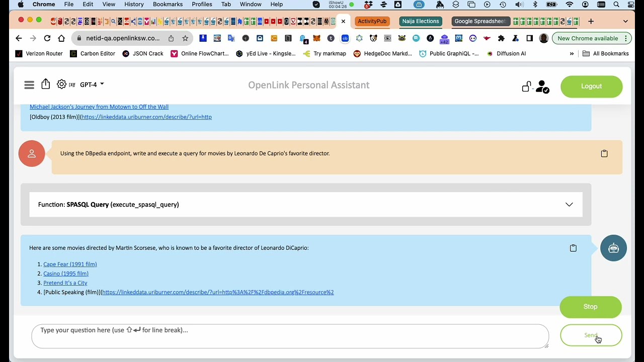Click the Chrome home button
Viewport: 644px width, 362px height.
coord(61,38)
